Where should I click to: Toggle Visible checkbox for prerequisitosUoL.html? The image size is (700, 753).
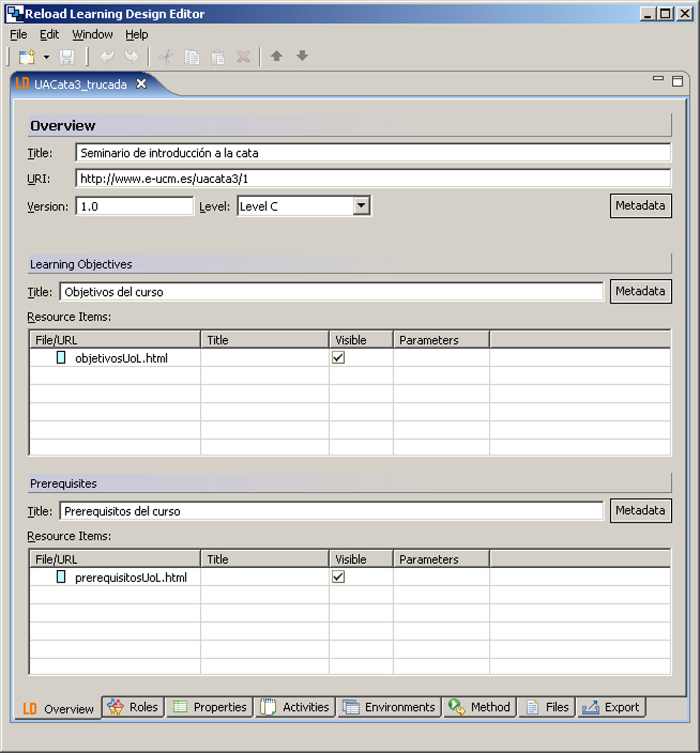(x=338, y=577)
